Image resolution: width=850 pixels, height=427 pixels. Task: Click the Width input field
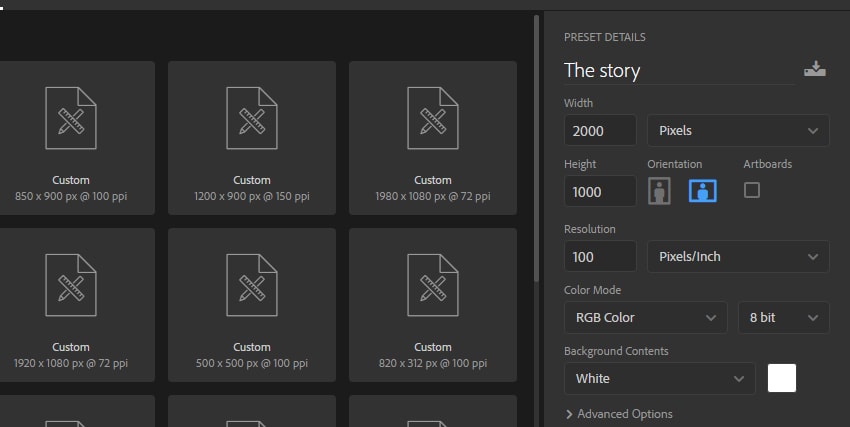coord(600,130)
